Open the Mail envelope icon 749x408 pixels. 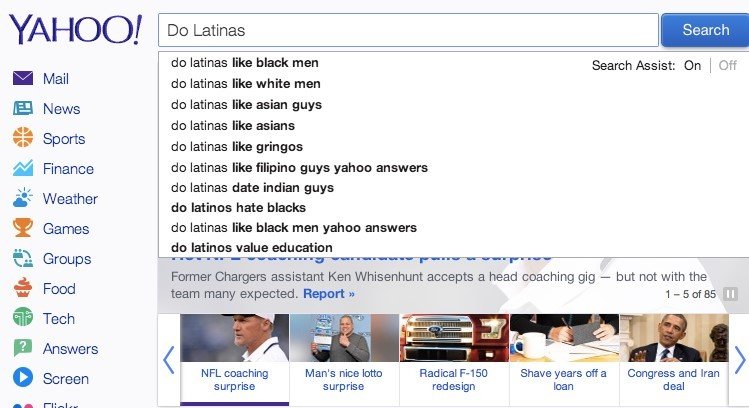point(23,78)
